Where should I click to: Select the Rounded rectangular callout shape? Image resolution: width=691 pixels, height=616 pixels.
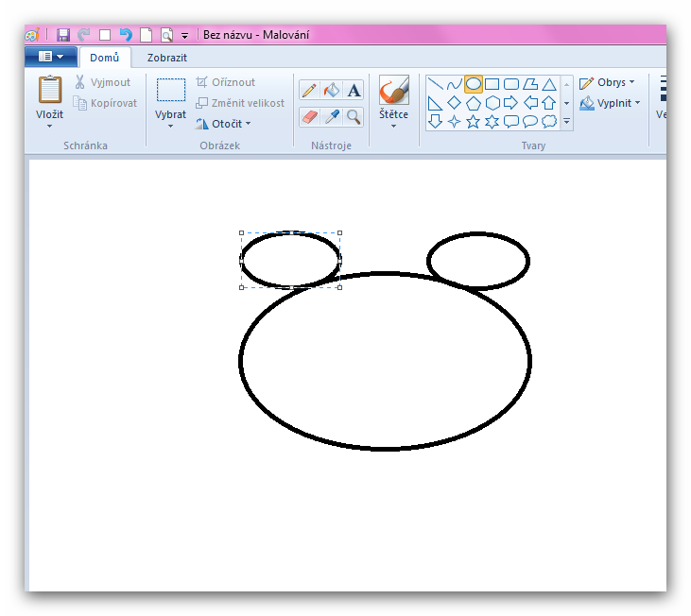[511, 122]
